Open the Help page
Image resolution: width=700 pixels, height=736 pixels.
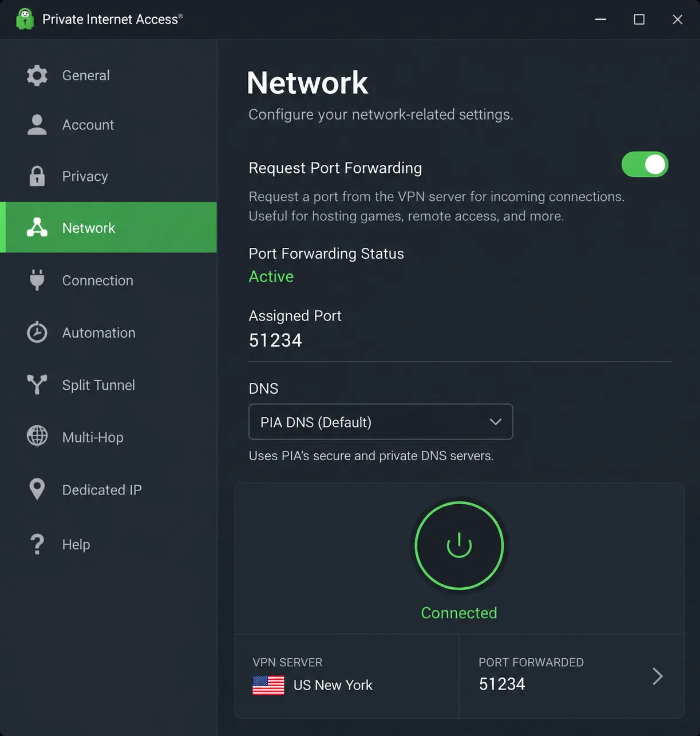109,544
